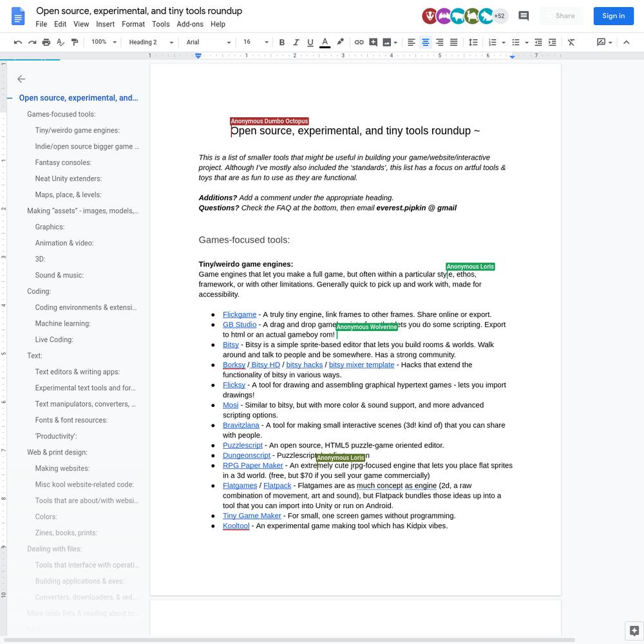Screen dimensions: 644x644
Task: Select Center align
Action: pyautogui.click(x=426, y=43)
